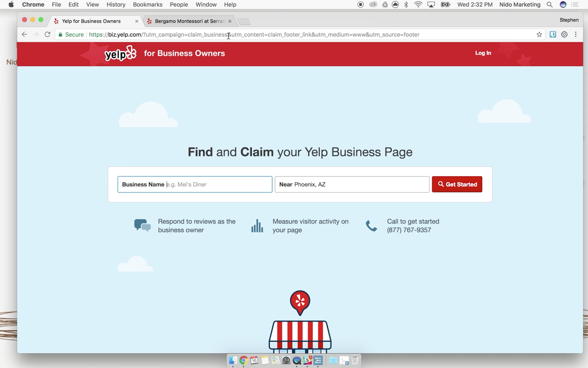Go back using the browser back arrow
This screenshot has width=588, height=368.
pos(25,35)
